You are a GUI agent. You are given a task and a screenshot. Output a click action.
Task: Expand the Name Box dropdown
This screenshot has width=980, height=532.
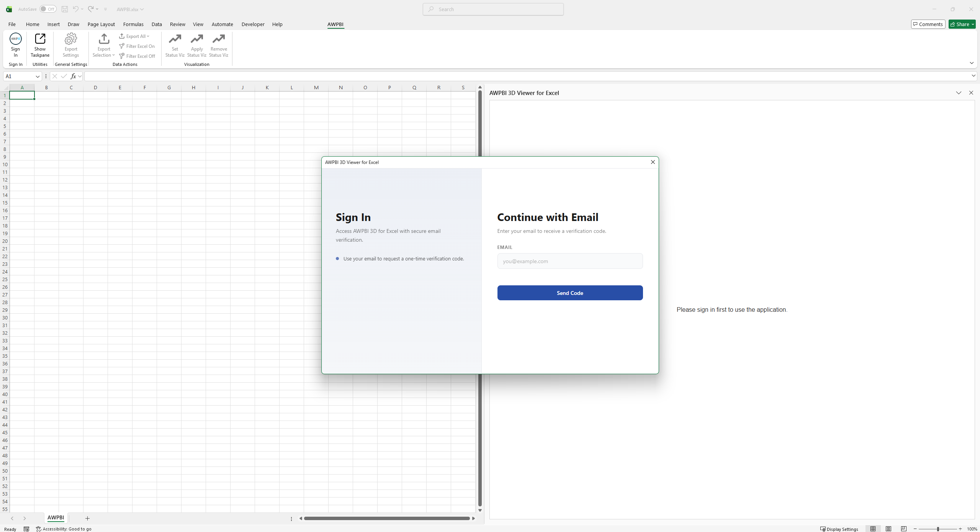(x=38, y=76)
